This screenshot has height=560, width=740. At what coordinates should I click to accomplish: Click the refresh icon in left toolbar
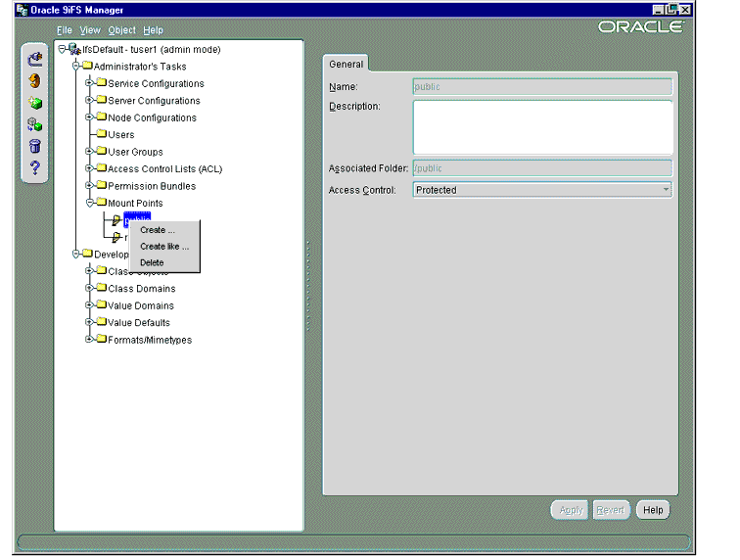pos(34,80)
